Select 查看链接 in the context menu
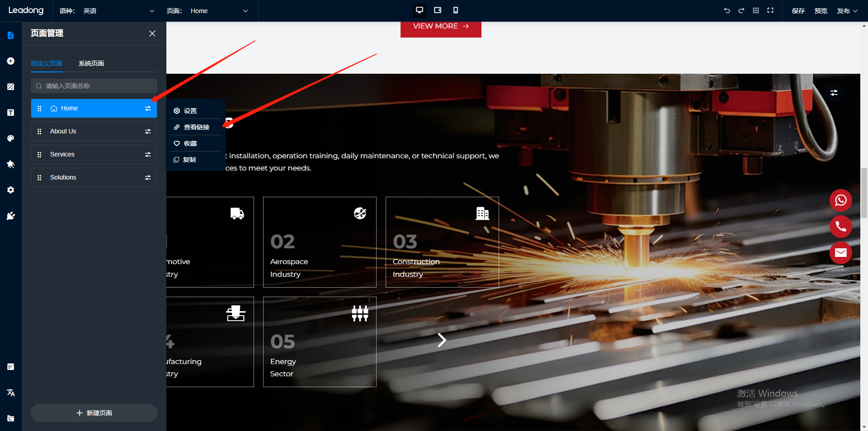This screenshot has width=868, height=431. coord(196,127)
